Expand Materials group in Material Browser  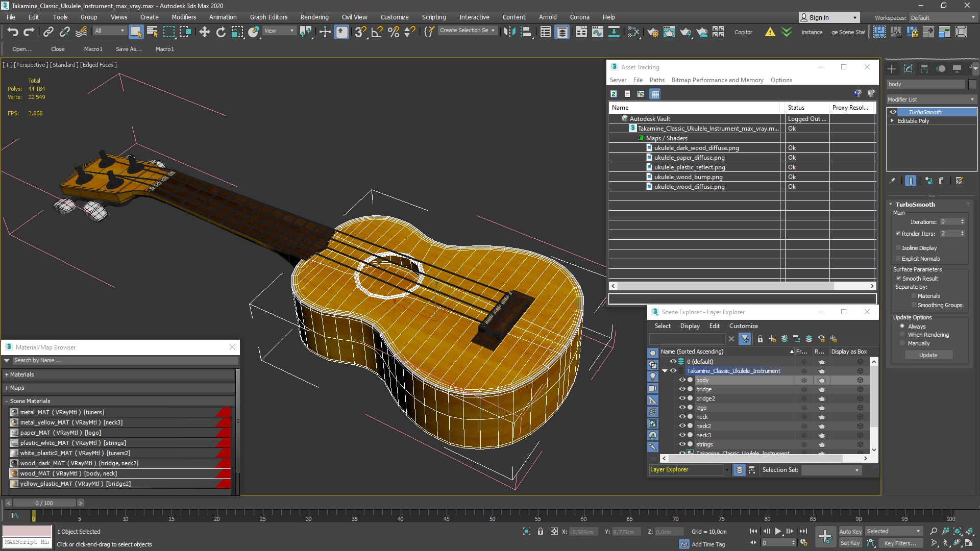pyautogui.click(x=7, y=374)
